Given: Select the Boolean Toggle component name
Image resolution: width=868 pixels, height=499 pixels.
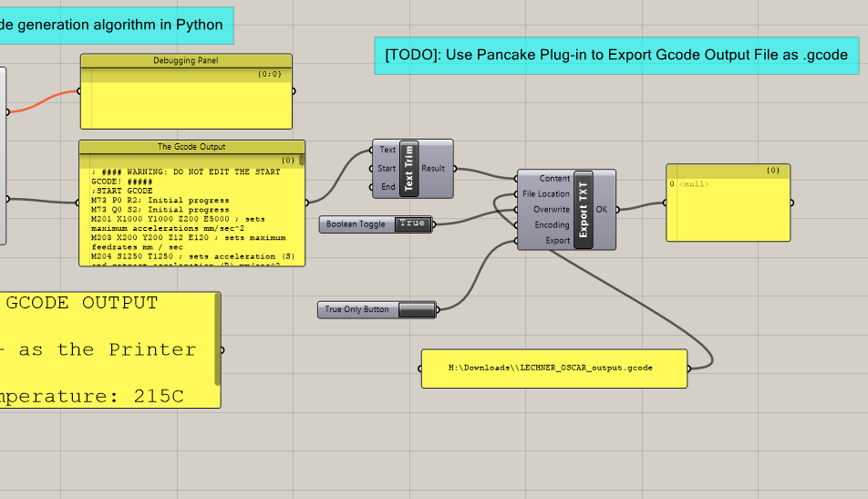Looking at the screenshot, I should coord(356,224).
